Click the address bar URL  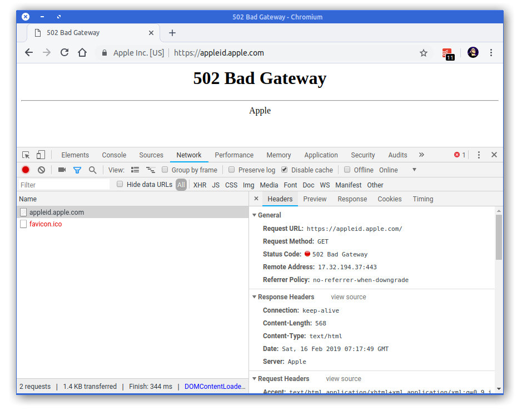[219, 53]
